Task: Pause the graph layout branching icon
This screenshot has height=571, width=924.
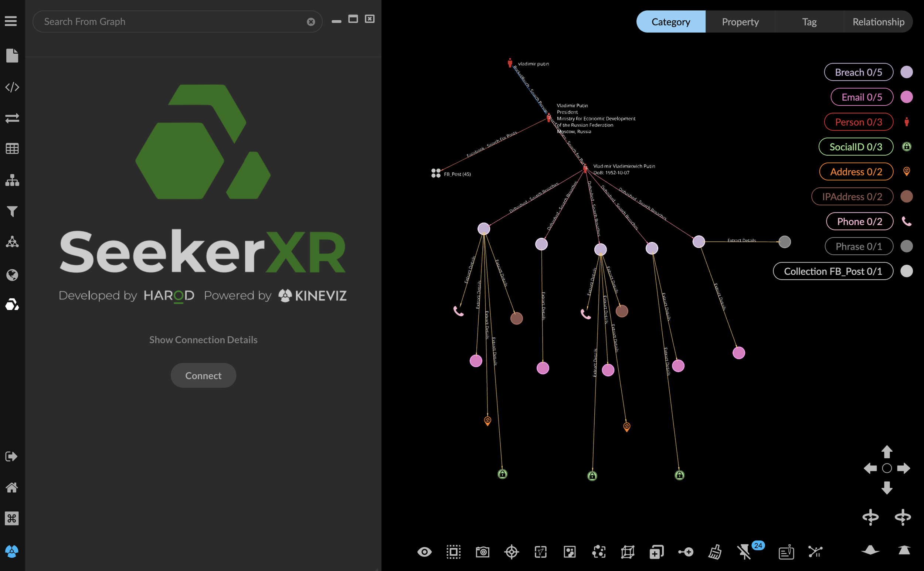Action: click(x=816, y=552)
